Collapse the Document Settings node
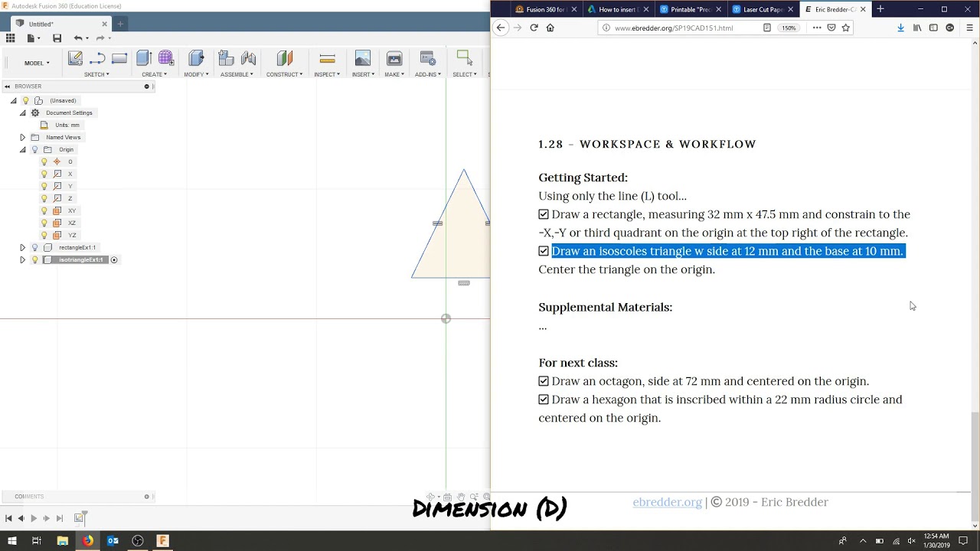Image resolution: width=980 pixels, height=551 pixels. tap(22, 112)
